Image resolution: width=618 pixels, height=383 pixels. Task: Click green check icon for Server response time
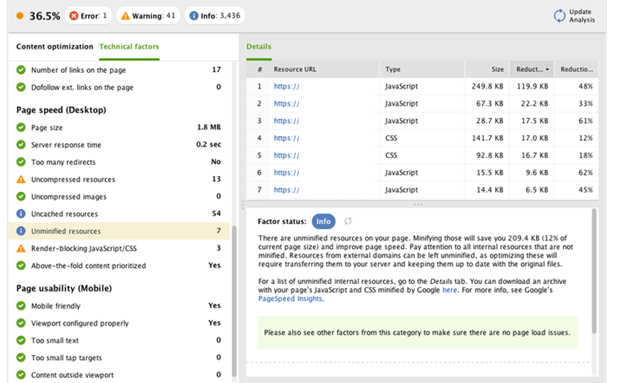[21, 145]
